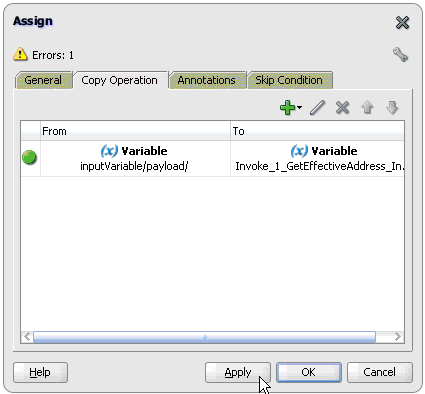Click the Errors: 1 label
The image size is (425, 394).
pos(53,55)
